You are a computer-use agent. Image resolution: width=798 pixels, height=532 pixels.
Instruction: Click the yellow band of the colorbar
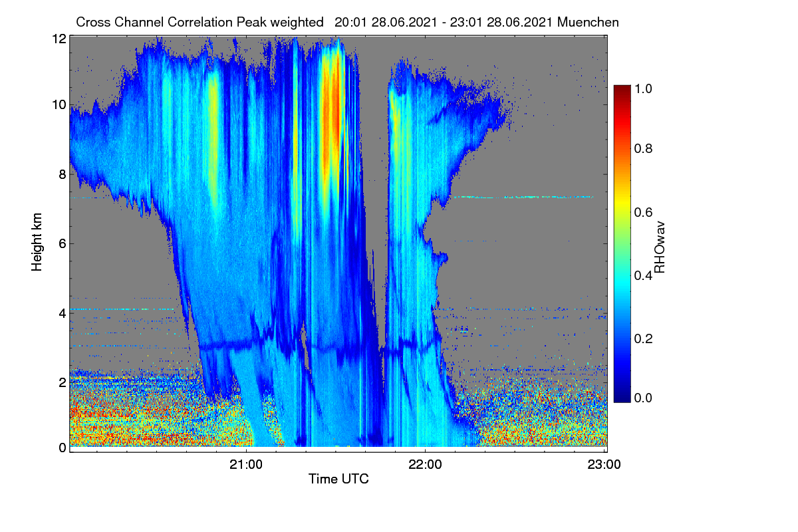point(622,203)
